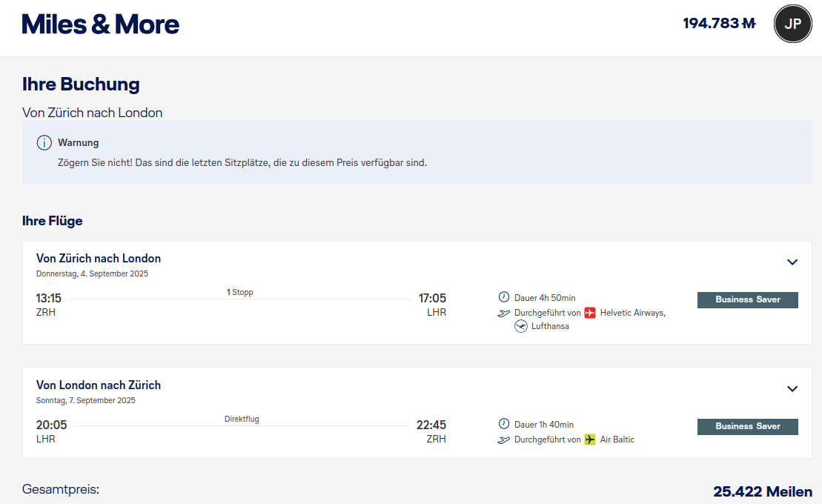Click the Miles & More logo
Image resolution: width=822 pixels, height=504 pixels.
[101, 24]
